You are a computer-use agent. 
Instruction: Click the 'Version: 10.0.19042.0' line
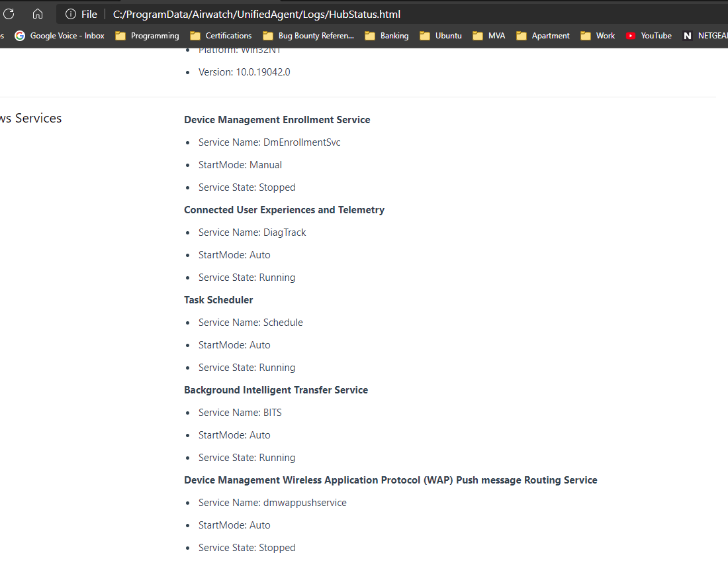pos(244,72)
